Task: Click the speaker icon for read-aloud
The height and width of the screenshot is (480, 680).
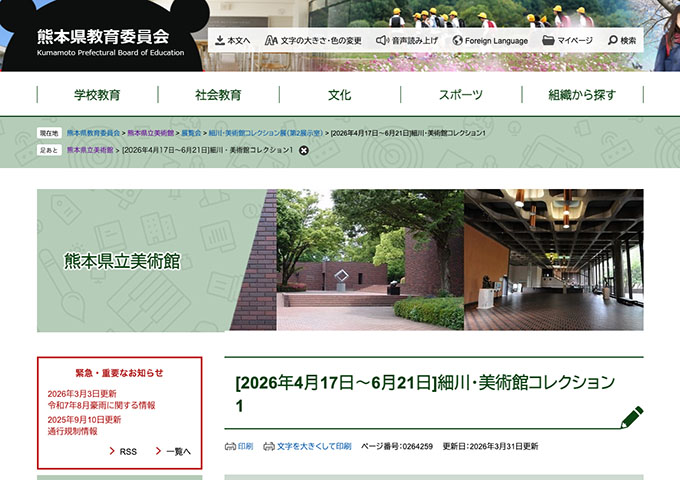Action: click(x=382, y=40)
